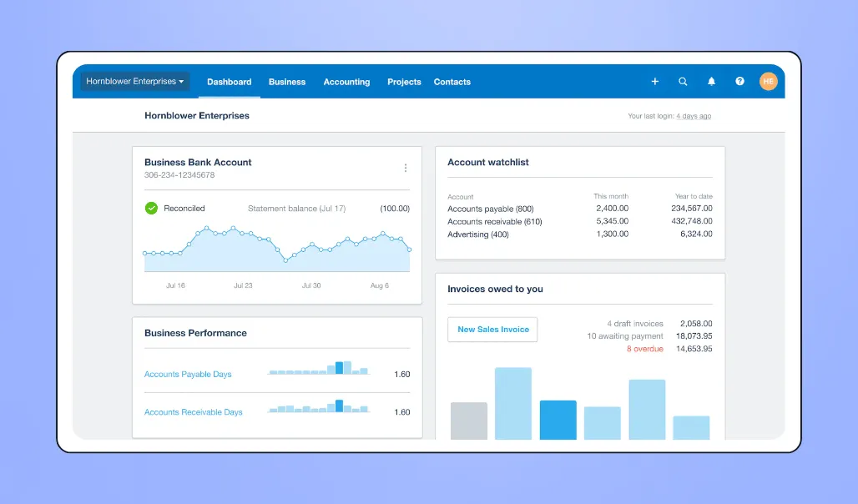Open the Hornblower Enterprises organisation dropdown
This screenshot has height=504, width=858.
pos(134,81)
